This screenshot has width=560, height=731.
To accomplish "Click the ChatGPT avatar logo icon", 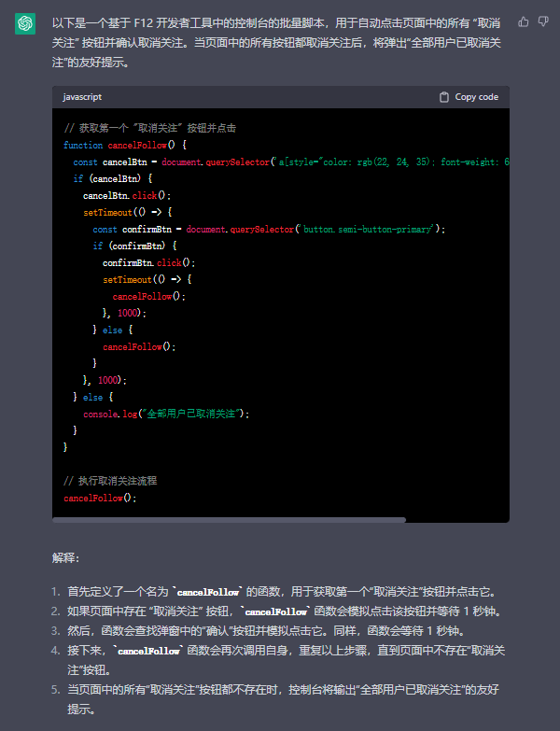I will click(25, 23).
